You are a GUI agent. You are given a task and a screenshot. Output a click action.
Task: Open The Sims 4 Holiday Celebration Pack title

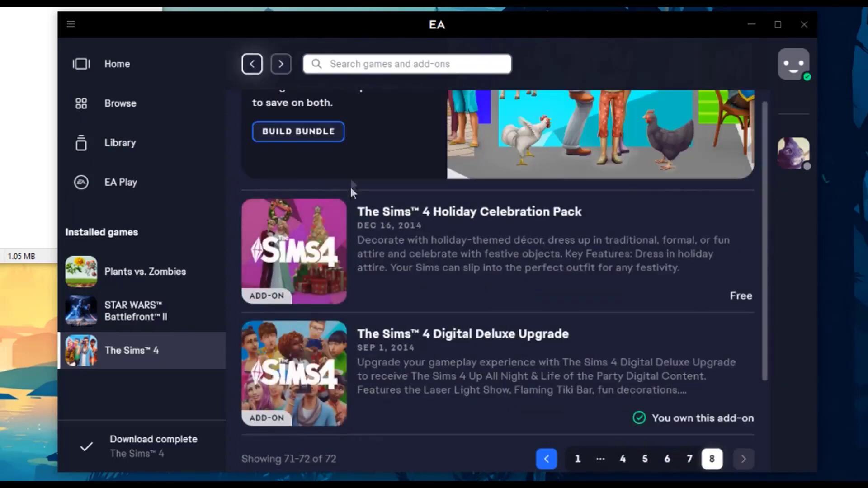(x=469, y=211)
